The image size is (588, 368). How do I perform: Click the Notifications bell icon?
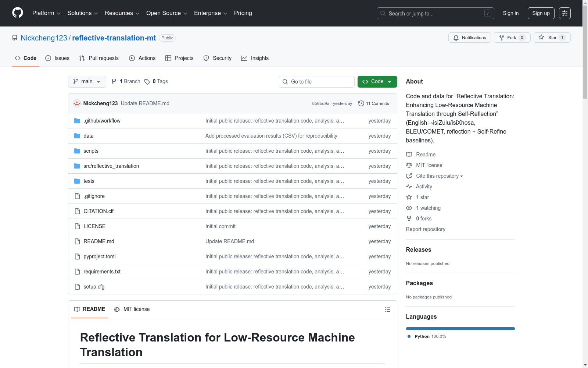click(x=456, y=38)
